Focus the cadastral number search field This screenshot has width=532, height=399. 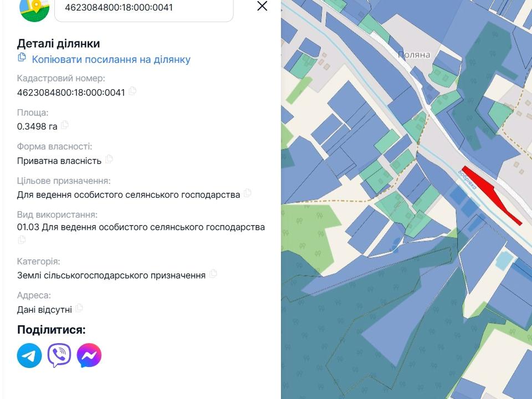click(x=144, y=8)
